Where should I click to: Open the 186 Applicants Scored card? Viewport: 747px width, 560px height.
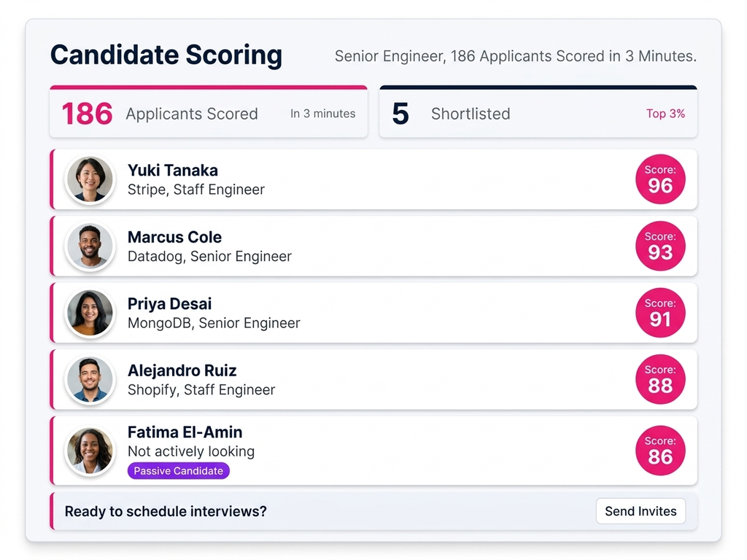(x=208, y=113)
